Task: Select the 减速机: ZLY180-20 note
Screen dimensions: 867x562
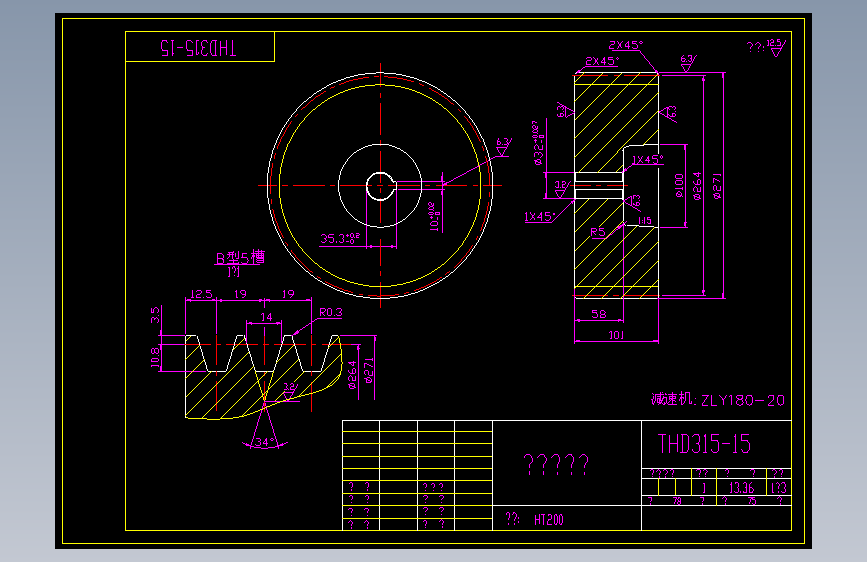Action: (x=718, y=399)
